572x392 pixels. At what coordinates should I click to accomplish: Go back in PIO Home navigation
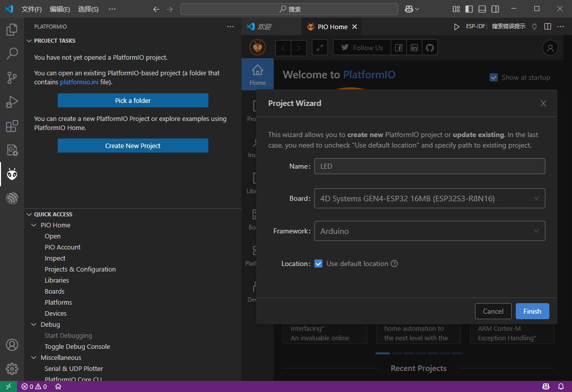(283, 48)
